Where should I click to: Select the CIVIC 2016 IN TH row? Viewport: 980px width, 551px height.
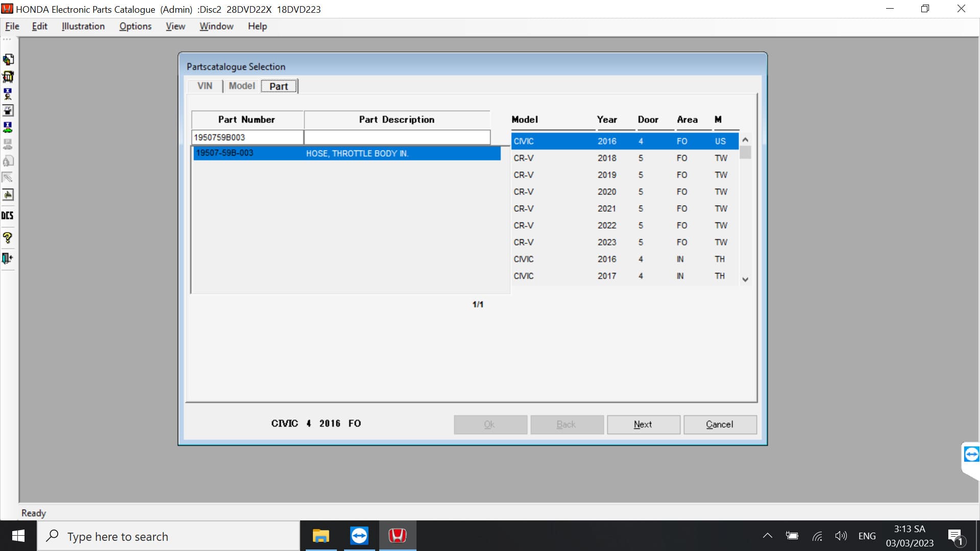[x=625, y=259]
